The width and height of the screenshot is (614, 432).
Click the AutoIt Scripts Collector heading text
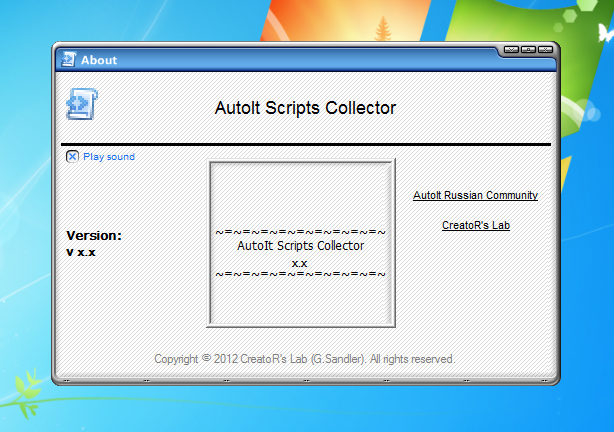(x=305, y=108)
